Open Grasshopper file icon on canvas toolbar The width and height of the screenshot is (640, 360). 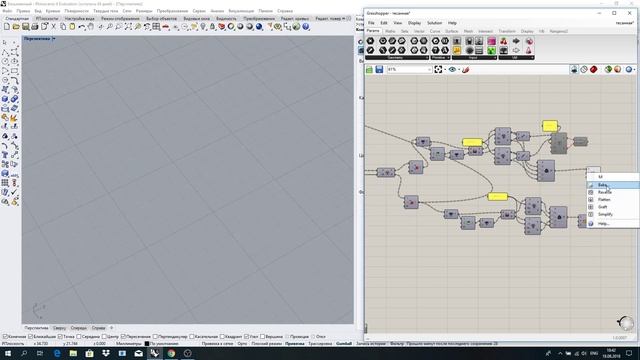[x=369, y=70]
